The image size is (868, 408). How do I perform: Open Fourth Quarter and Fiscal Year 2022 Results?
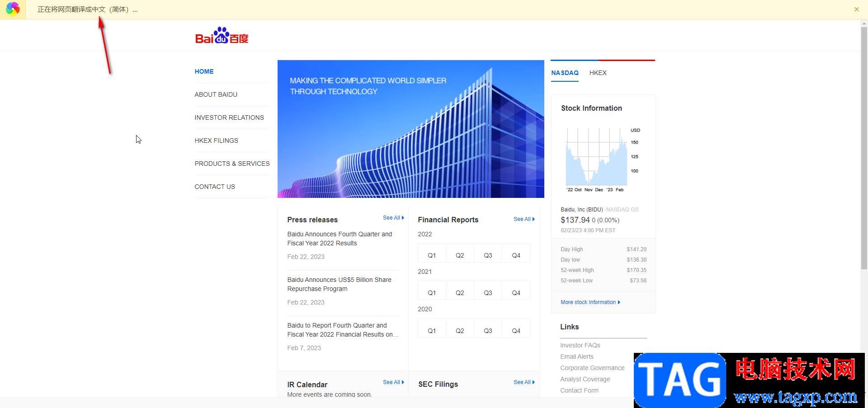click(x=340, y=239)
